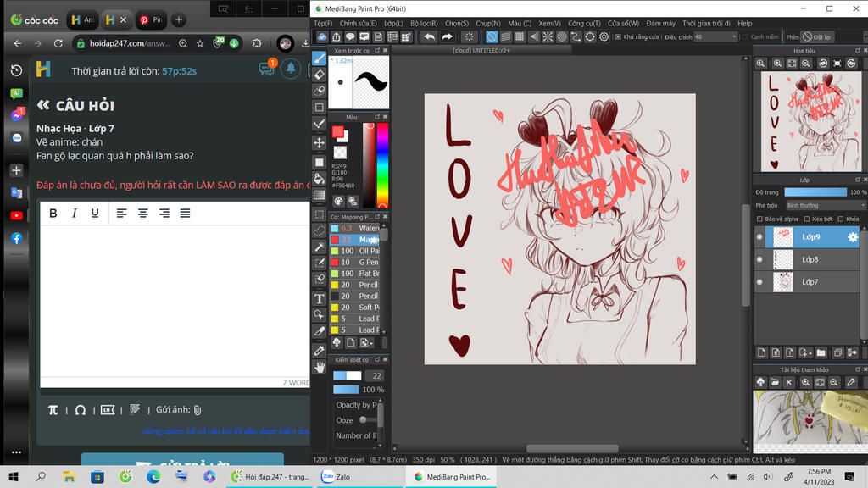
Task: Toggle bold in the answer editor
Action: click(53, 213)
